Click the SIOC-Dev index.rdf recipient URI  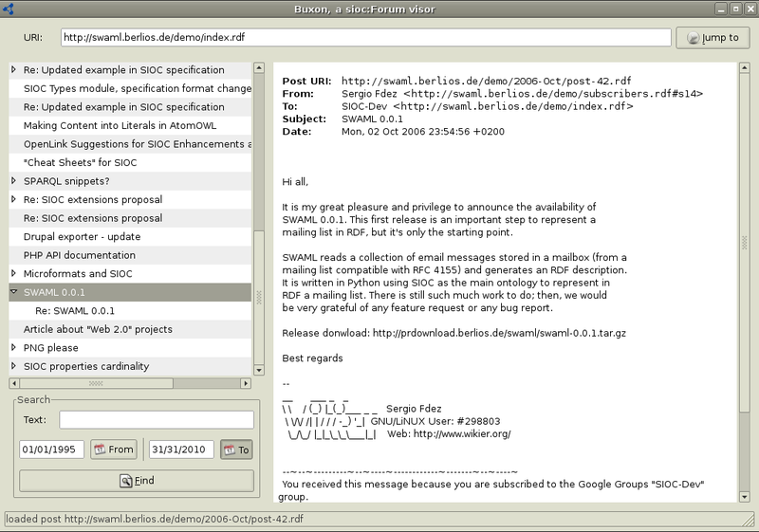click(512, 106)
